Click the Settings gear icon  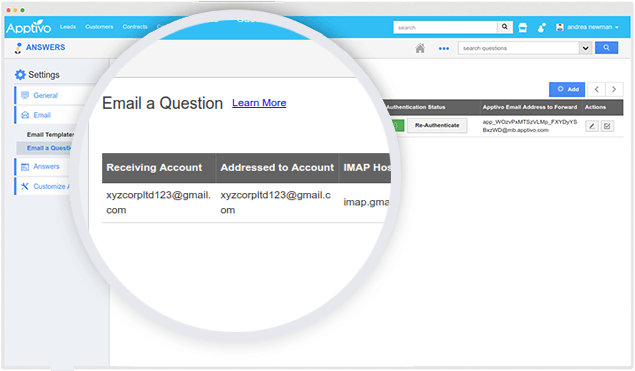[20, 75]
